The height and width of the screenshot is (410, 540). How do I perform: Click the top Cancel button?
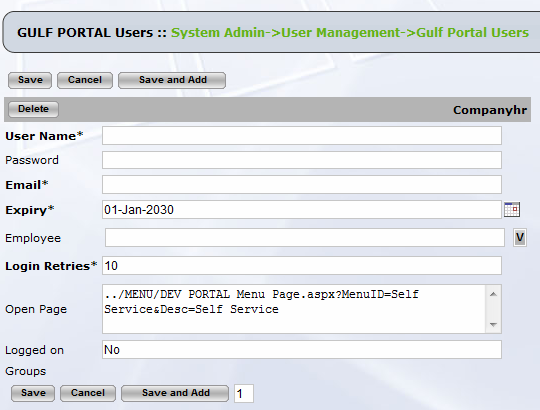pos(85,80)
